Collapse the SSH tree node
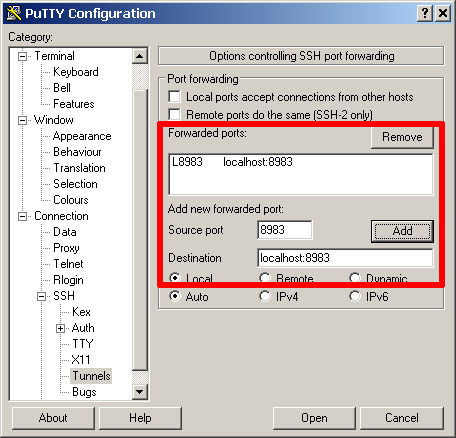The height and width of the screenshot is (438, 456). pos(41,296)
